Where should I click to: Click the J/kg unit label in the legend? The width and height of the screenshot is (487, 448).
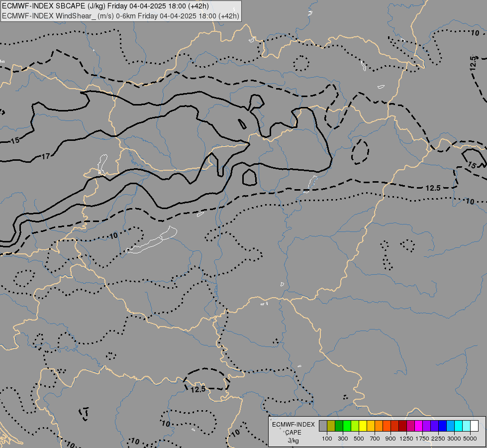pos(293,441)
